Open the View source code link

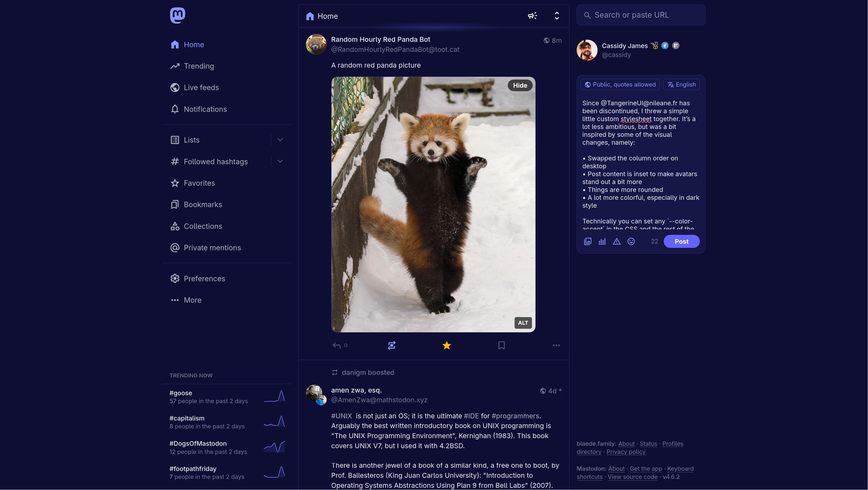(633, 477)
